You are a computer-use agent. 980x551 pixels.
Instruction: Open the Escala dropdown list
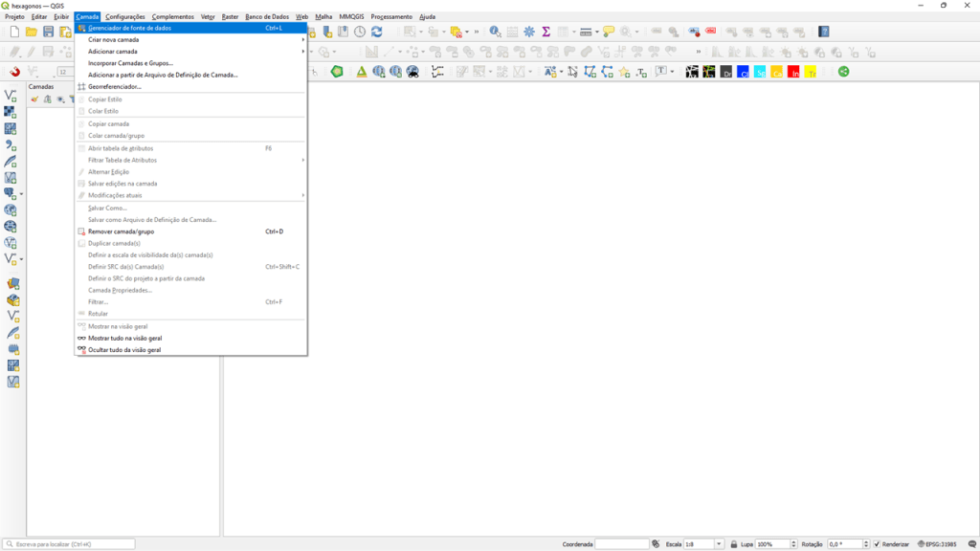(x=719, y=544)
